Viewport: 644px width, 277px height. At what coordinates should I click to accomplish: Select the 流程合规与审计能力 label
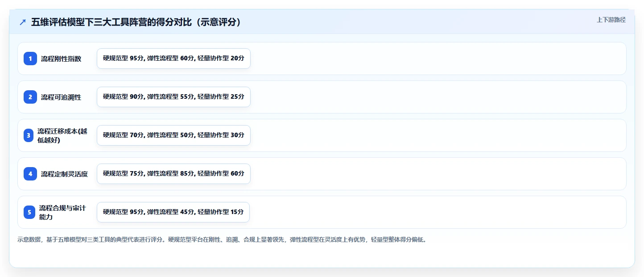(x=62, y=212)
